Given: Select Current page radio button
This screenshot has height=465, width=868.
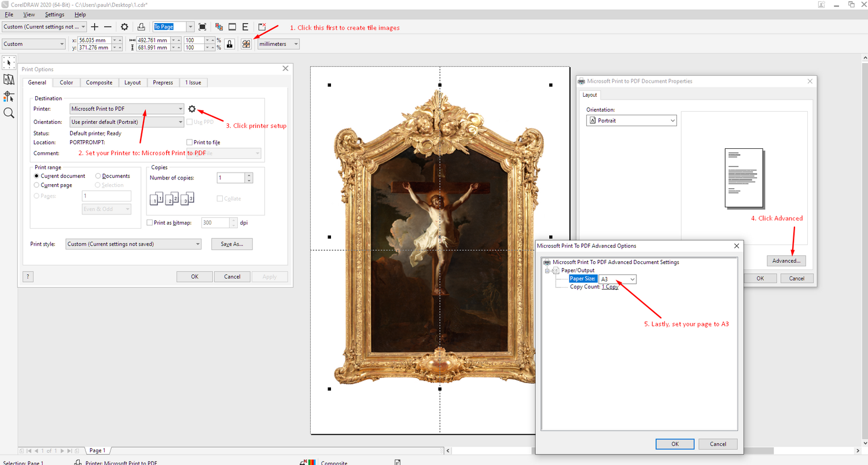Looking at the screenshot, I should point(37,185).
